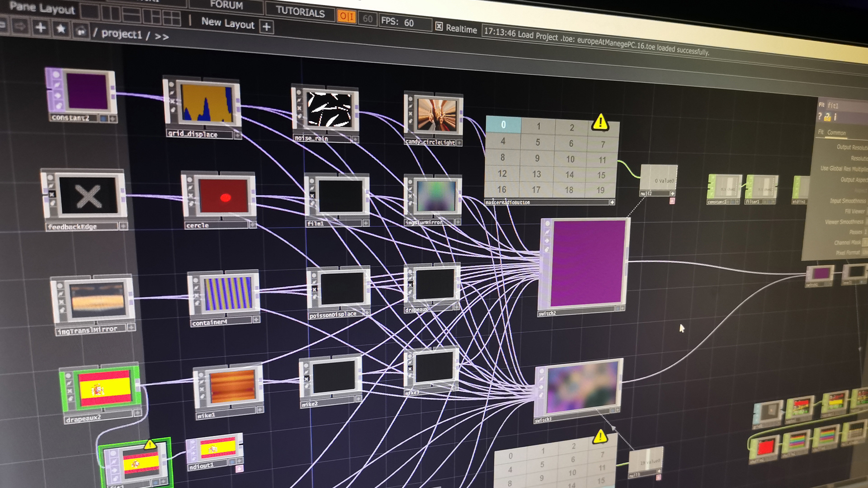The height and width of the screenshot is (488, 868).
Task: Open the TUTORIALS link
Action: (300, 12)
